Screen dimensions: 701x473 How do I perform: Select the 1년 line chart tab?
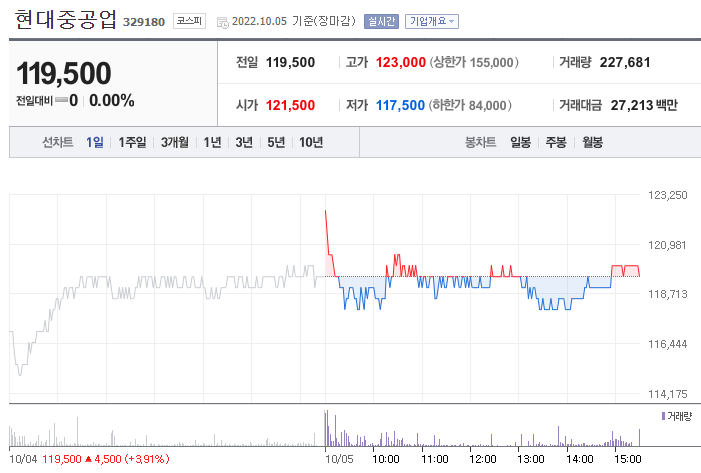pos(212,142)
